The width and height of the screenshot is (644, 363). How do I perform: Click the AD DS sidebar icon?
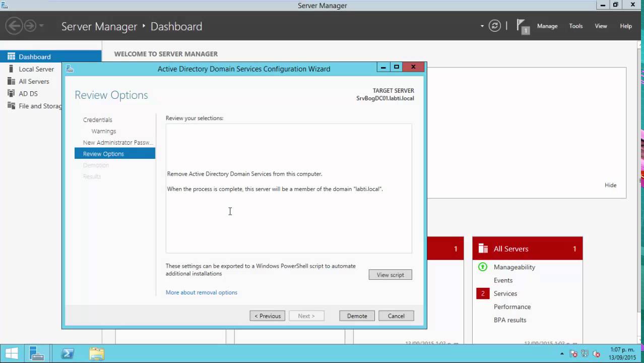click(x=11, y=93)
